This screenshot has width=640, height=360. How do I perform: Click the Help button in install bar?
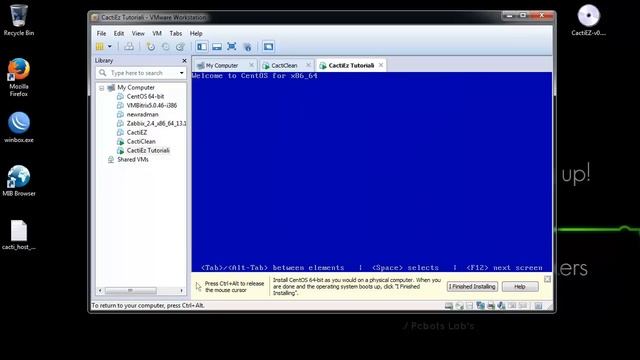(520, 287)
